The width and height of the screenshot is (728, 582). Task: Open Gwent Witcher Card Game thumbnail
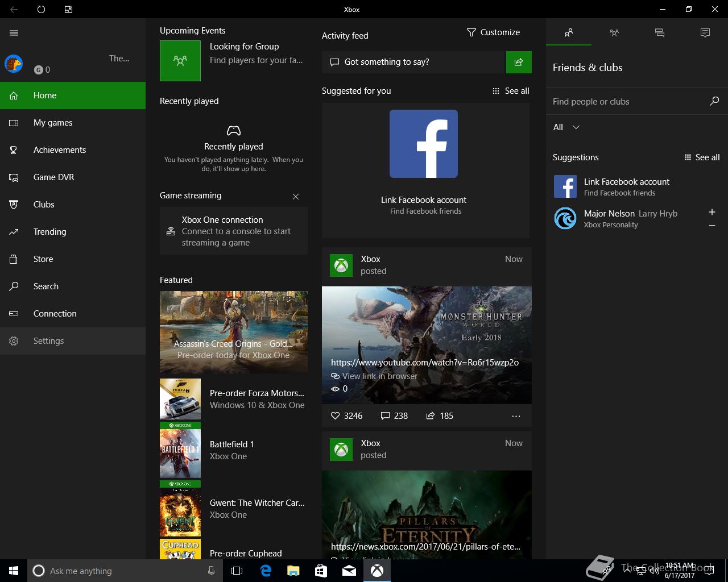coord(180,509)
